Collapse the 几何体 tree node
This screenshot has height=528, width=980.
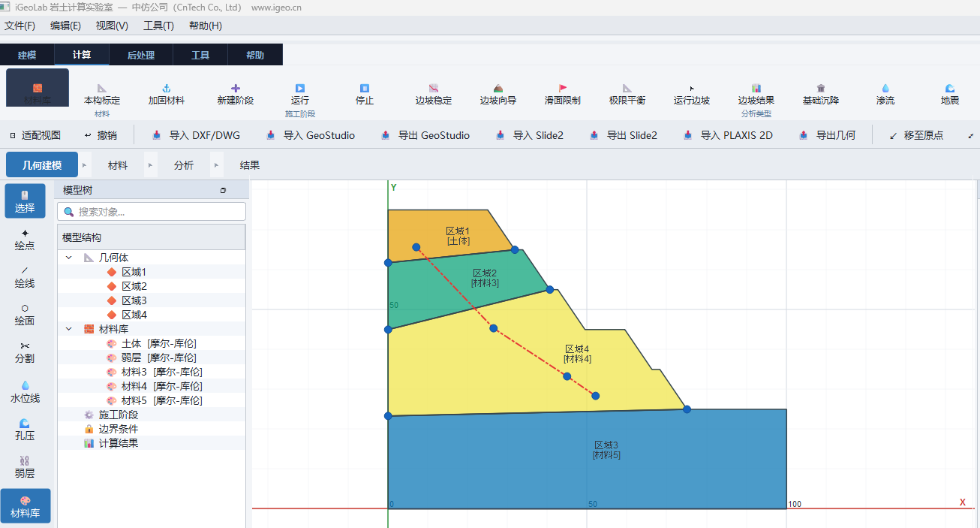coord(69,258)
